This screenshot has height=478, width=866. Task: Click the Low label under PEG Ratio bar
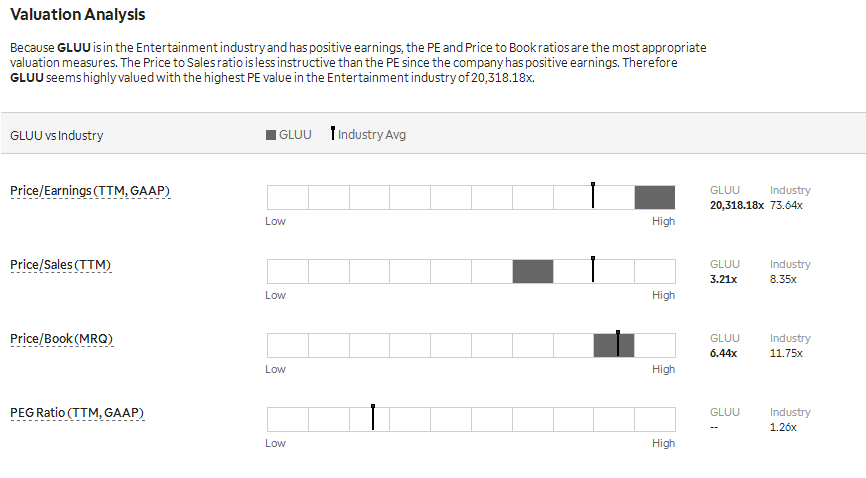(x=275, y=443)
